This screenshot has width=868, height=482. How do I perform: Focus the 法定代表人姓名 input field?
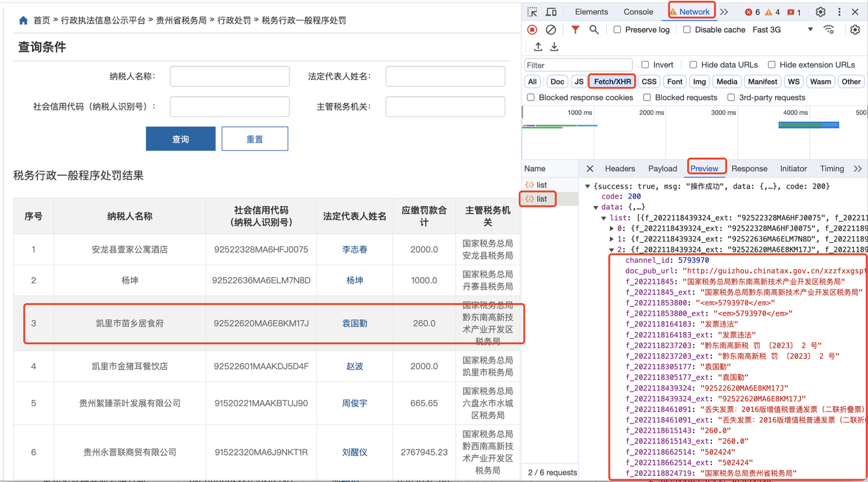(445, 77)
